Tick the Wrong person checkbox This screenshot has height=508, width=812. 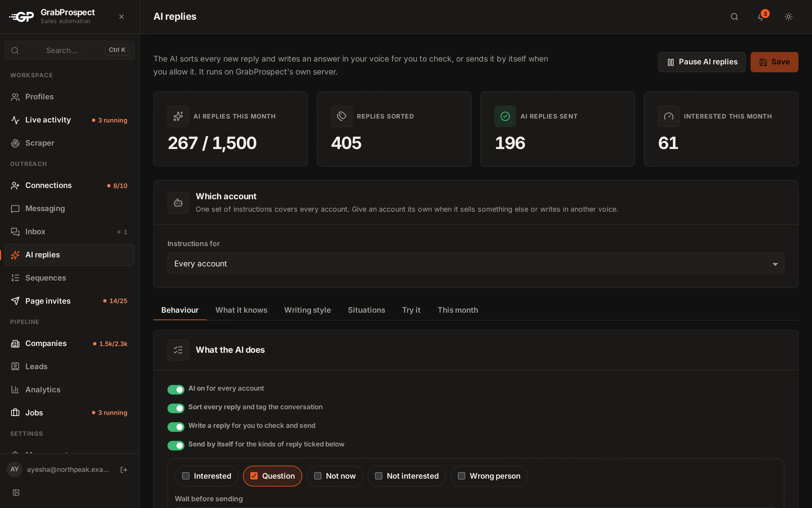click(461, 476)
